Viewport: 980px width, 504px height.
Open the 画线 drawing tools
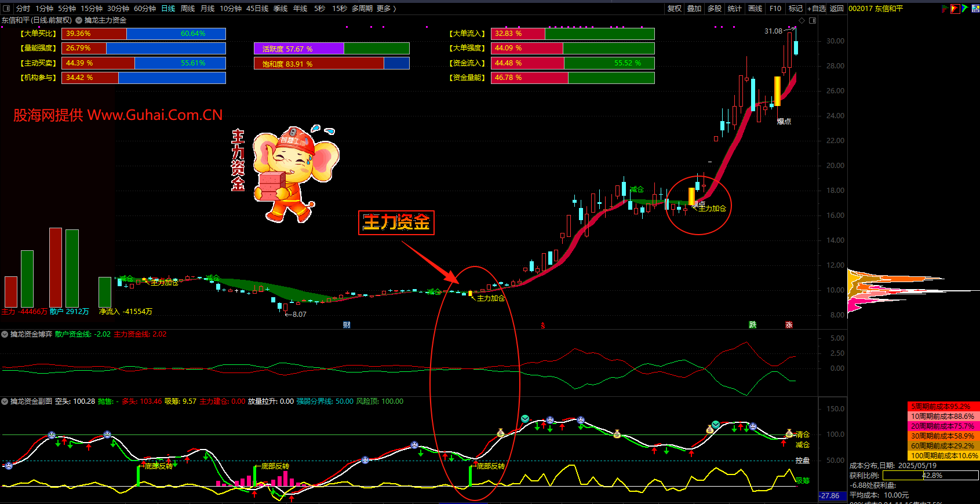click(755, 8)
